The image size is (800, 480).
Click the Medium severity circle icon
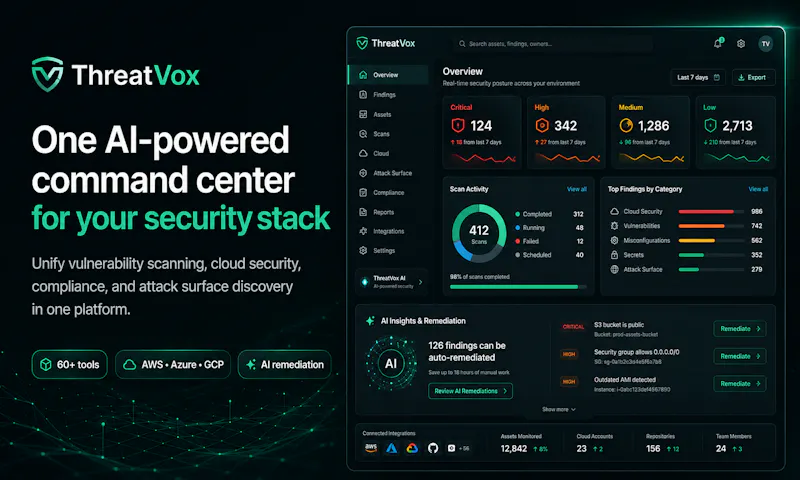[626, 125]
